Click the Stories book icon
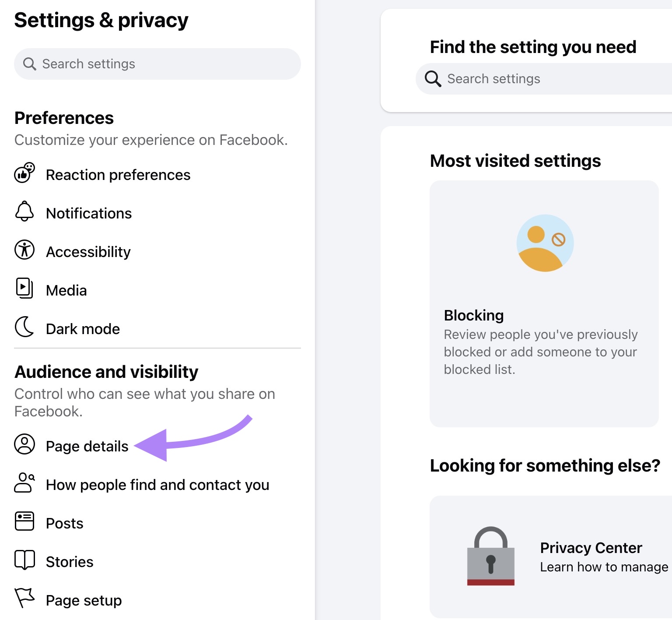Viewport: 672px width, 620px height. [24, 560]
